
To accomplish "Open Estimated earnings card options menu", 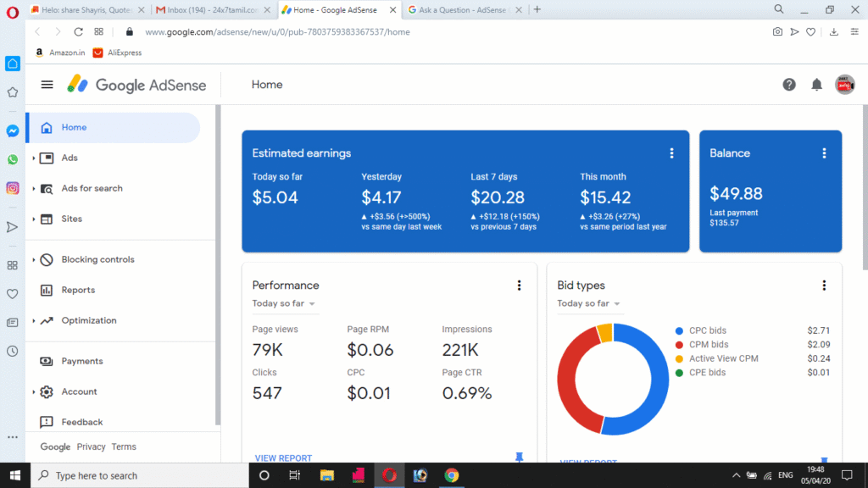I will [x=671, y=153].
